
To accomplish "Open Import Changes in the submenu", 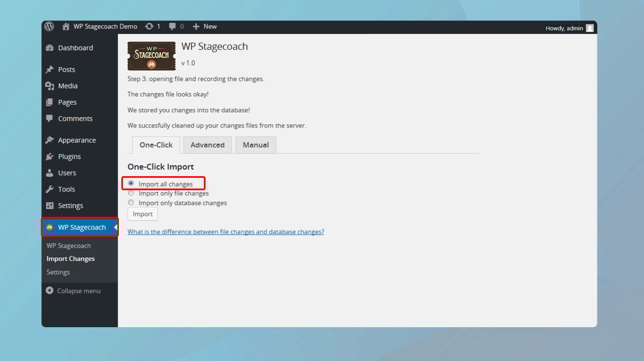I will (71, 258).
